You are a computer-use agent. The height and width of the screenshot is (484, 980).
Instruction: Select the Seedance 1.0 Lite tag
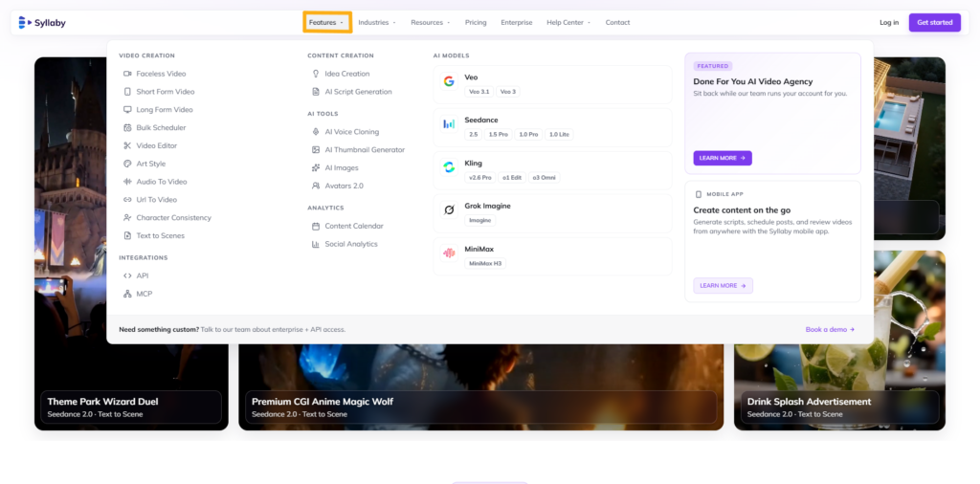(559, 135)
